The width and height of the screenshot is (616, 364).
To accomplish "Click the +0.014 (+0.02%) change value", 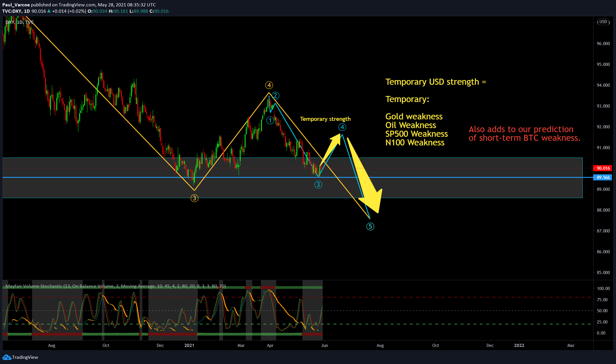I will click(69, 11).
